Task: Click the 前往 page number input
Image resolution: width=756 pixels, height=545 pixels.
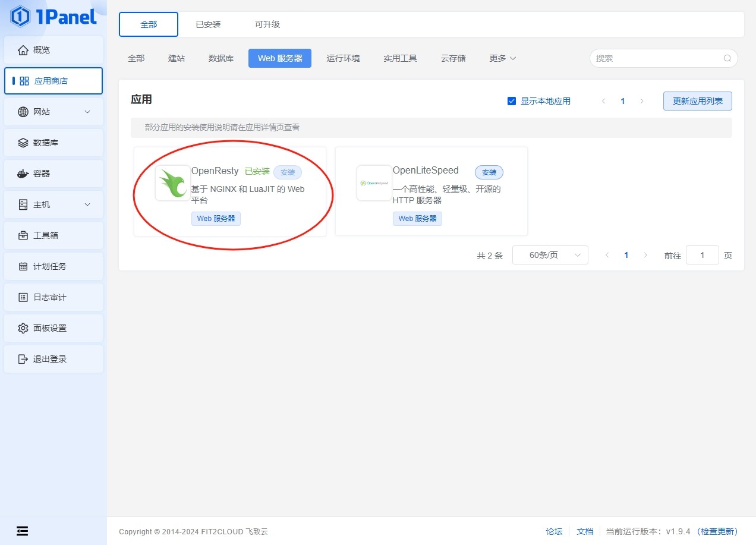Action: 703,255
